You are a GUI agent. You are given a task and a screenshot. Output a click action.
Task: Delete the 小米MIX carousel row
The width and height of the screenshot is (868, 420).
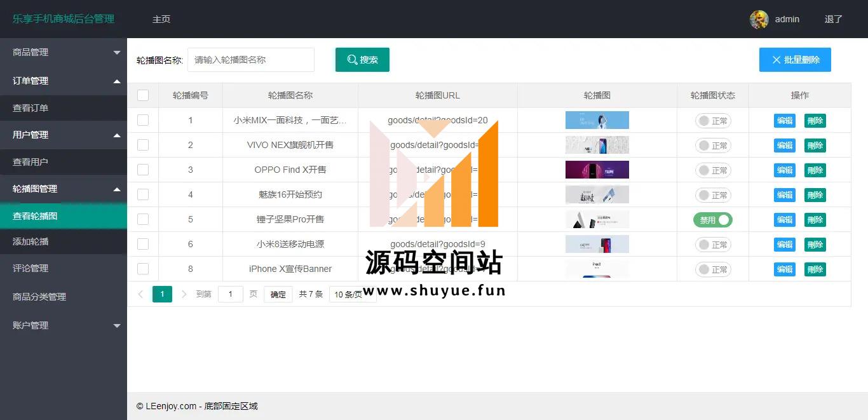815,121
